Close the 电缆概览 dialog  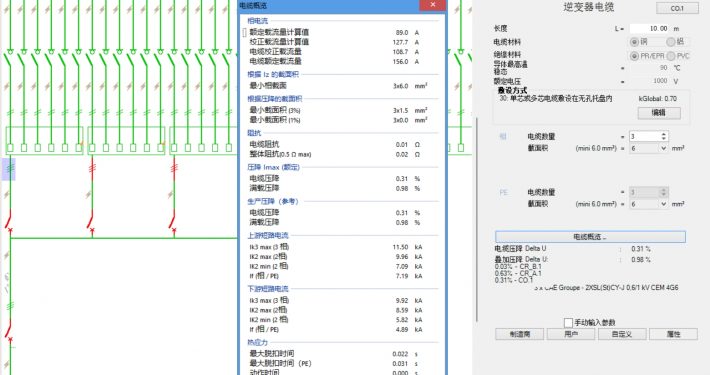coord(432,5)
